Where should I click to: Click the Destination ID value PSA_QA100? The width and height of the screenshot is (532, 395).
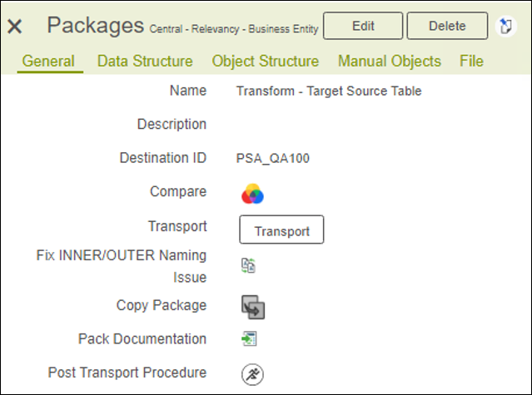(x=273, y=158)
